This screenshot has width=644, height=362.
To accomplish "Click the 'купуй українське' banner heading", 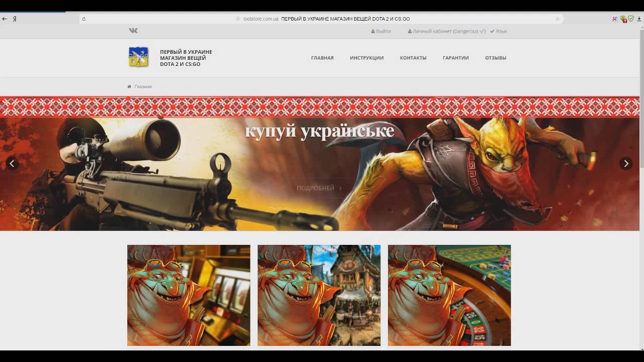I will [x=319, y=131].
